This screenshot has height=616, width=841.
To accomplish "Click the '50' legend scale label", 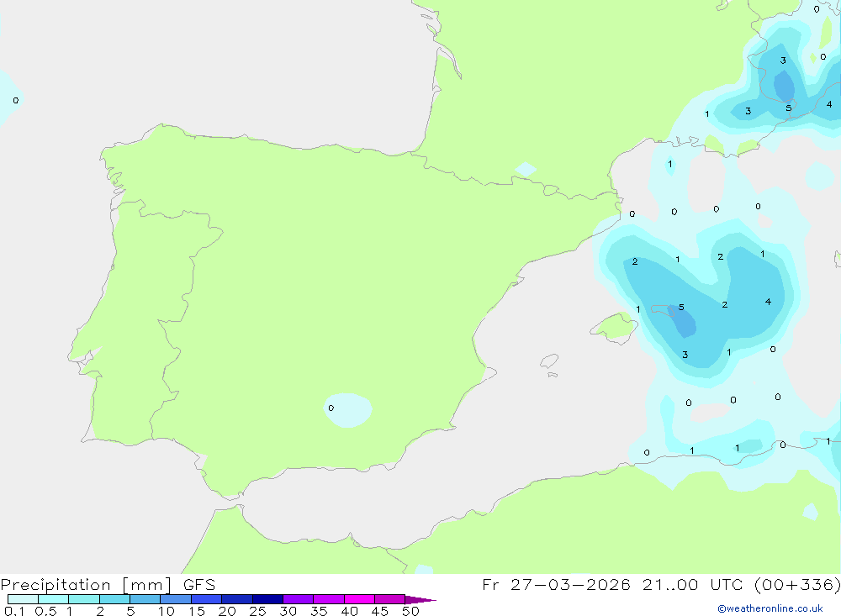I will coord(410,611).
